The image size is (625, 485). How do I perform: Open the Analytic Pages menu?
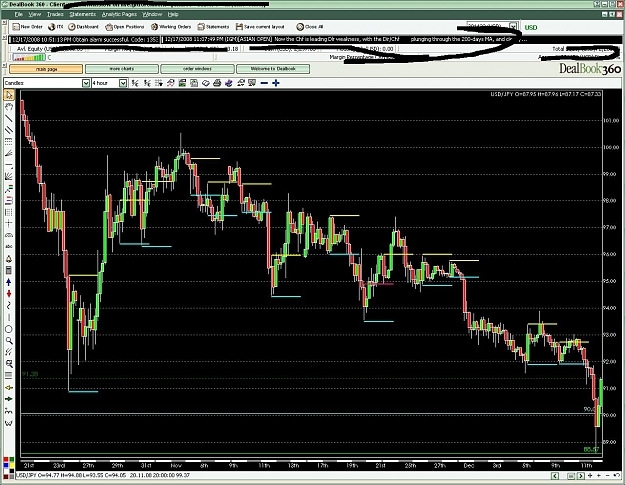[119, 14]
